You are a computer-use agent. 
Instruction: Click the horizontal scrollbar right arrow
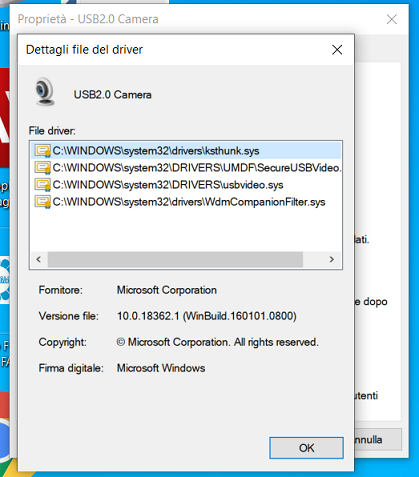pyautogui.click(x=332, y=259)
